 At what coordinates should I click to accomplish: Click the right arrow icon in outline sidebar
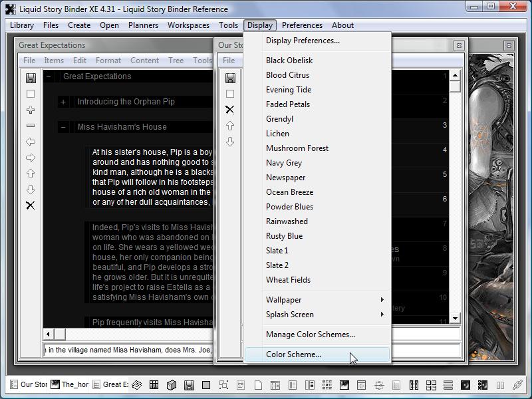[31, 158]
